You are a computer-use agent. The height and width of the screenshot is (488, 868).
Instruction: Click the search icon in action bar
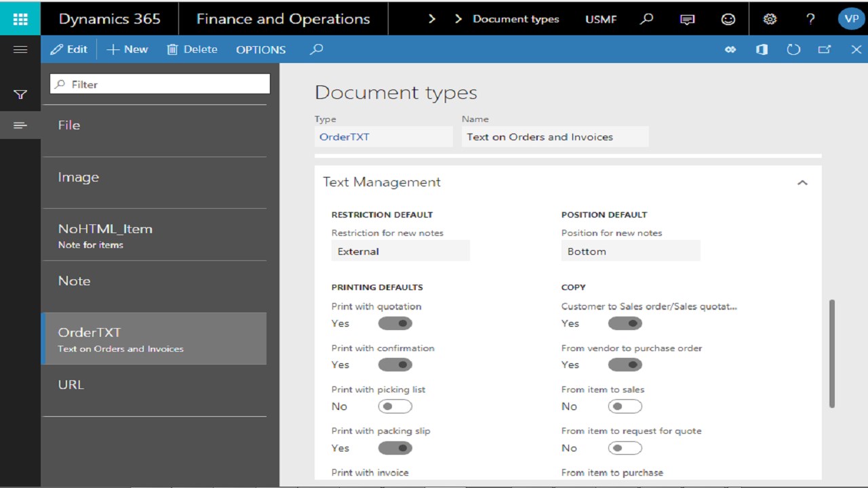point(316,49)
